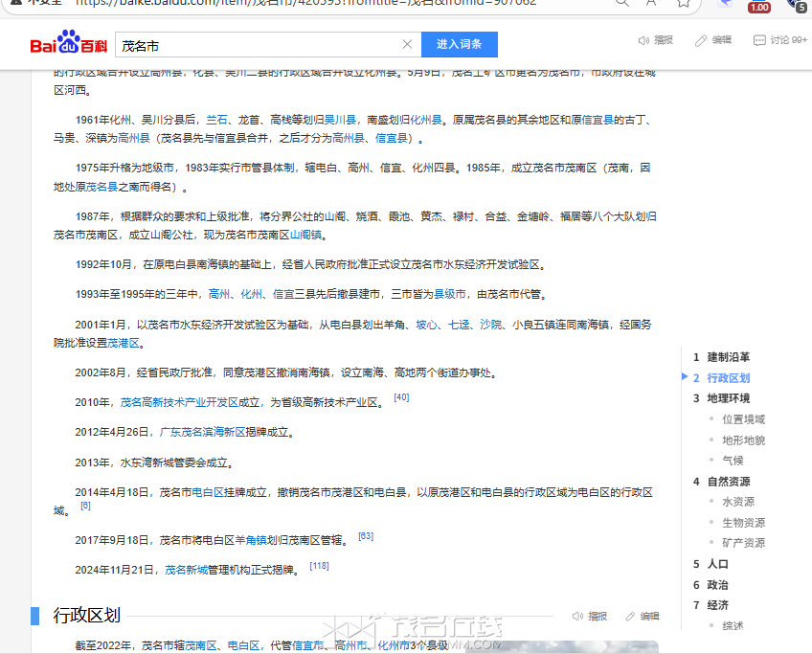Play 播报 audio for 行政区划 section

pos(578,616)
